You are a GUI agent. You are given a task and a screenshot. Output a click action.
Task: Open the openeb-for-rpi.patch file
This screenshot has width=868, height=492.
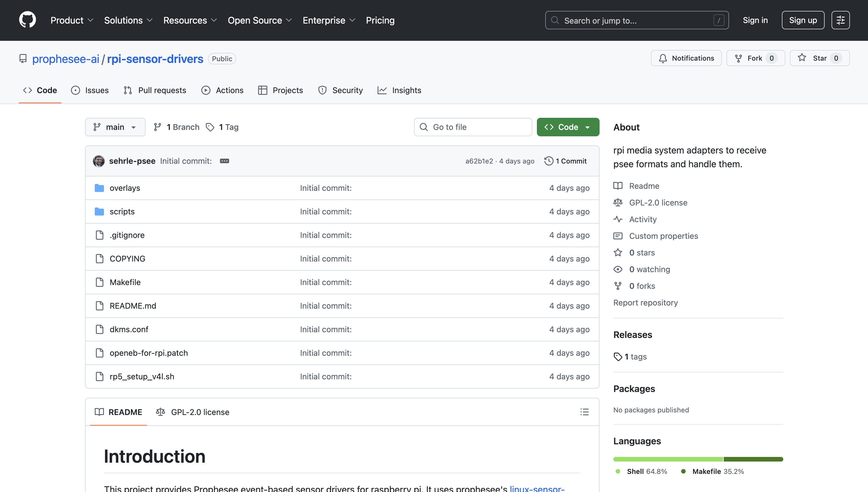click(x=148, y=353)
